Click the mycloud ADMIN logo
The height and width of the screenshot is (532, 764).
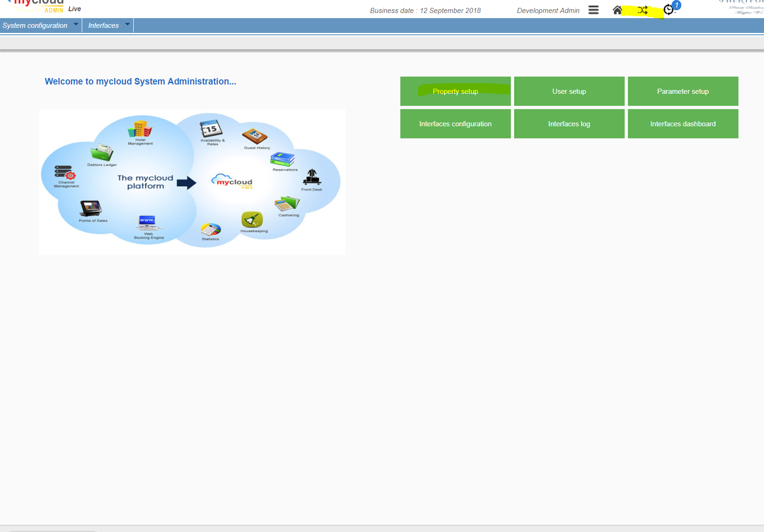coord(36,6)
